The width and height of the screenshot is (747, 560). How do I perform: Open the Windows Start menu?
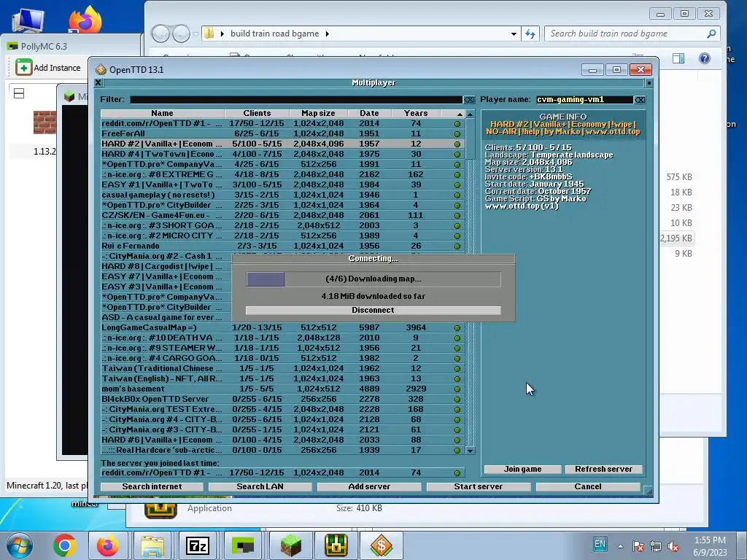point(19,545)
